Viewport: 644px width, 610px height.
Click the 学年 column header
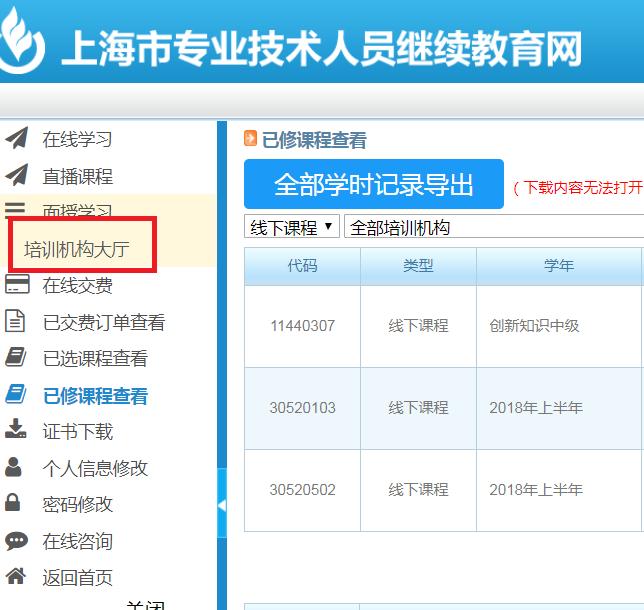[559, 266]
